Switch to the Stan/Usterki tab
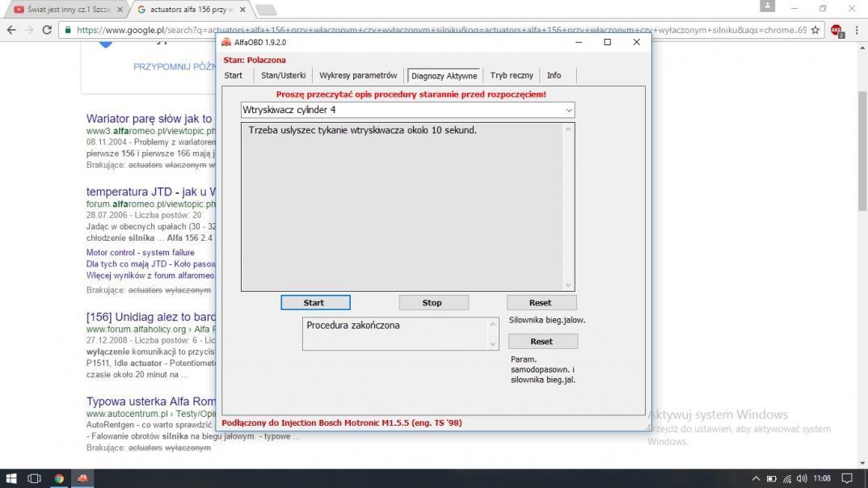868x488 pixels. pyautogui.click(x=283, y=75)
